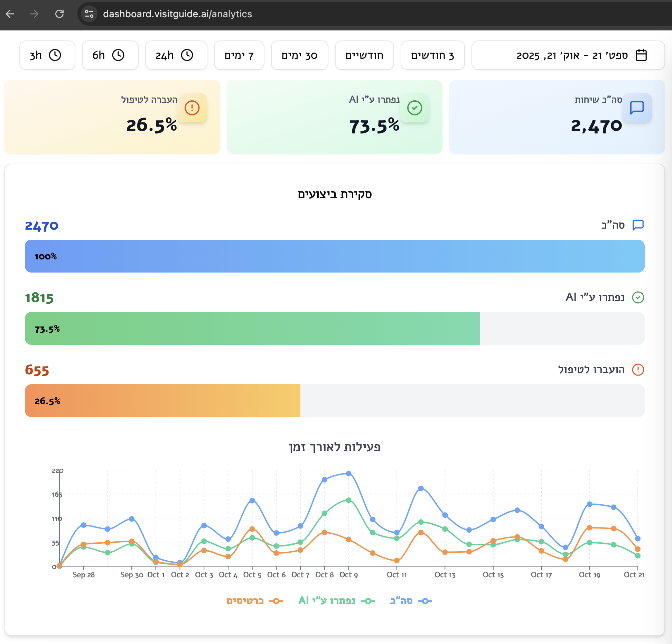Click the browser reload icon
Viewport: 672px width, 644px height.
tap(59, 14)
